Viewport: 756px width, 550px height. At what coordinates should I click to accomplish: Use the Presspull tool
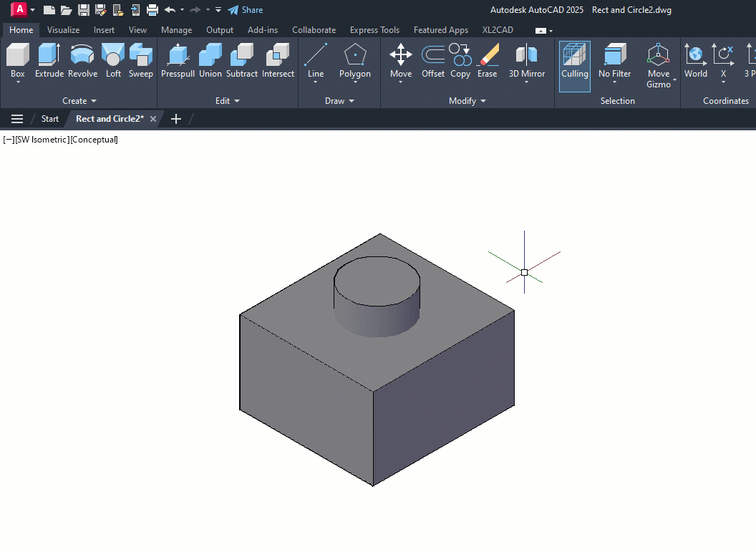178,60
